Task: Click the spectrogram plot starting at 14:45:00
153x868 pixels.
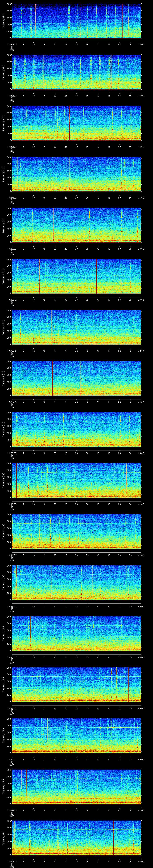Action: point(77,736)
